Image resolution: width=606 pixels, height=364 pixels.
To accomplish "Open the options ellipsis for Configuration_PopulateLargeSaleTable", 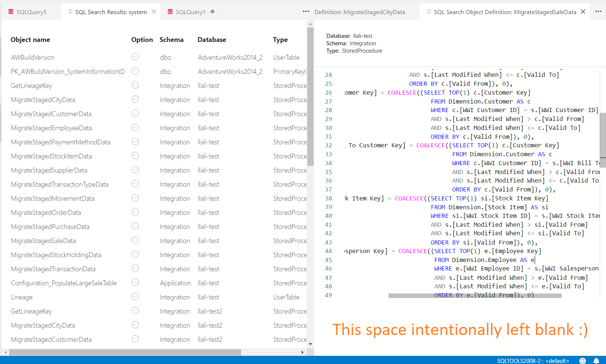I will click(135, 282).
